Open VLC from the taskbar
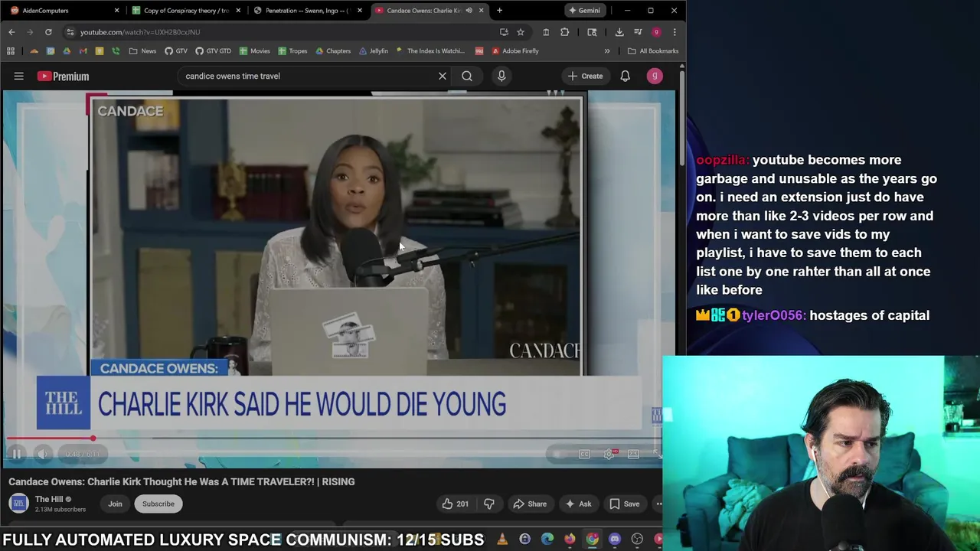Screen dimensions: 980x551 502,540
